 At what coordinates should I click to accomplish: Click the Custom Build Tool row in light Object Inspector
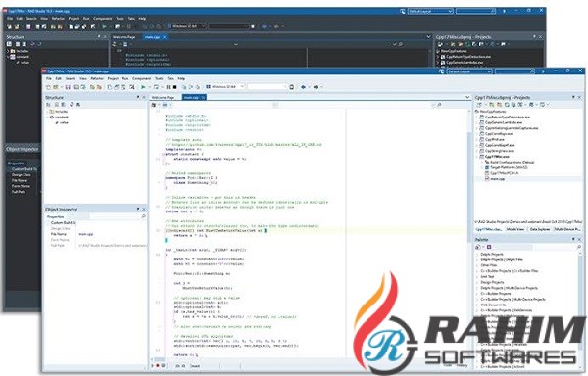point(96,223)
